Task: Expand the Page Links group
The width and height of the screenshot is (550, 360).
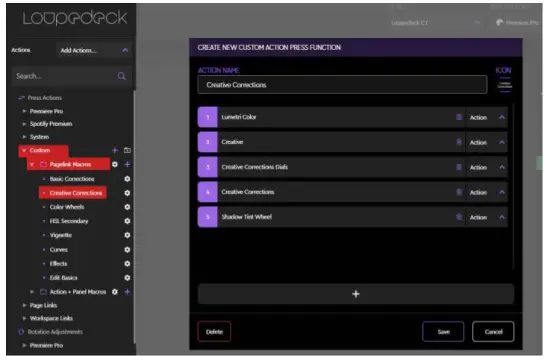Action: point(24,305)
